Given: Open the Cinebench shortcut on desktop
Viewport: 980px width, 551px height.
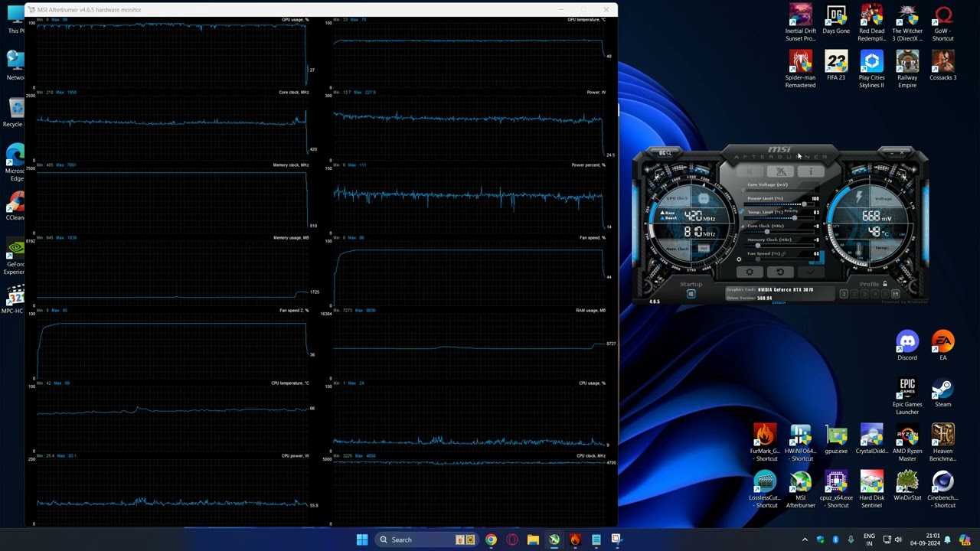Looking at the screenshot, I should pyautogui.click(x=943, y=490).
